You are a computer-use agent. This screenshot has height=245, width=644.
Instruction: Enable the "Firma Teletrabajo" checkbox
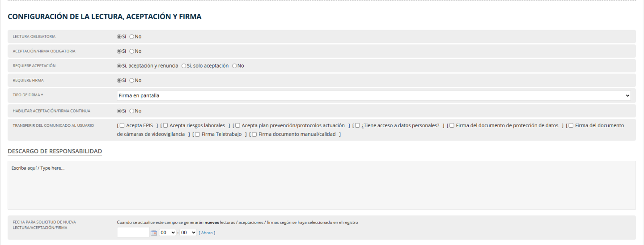197,134
